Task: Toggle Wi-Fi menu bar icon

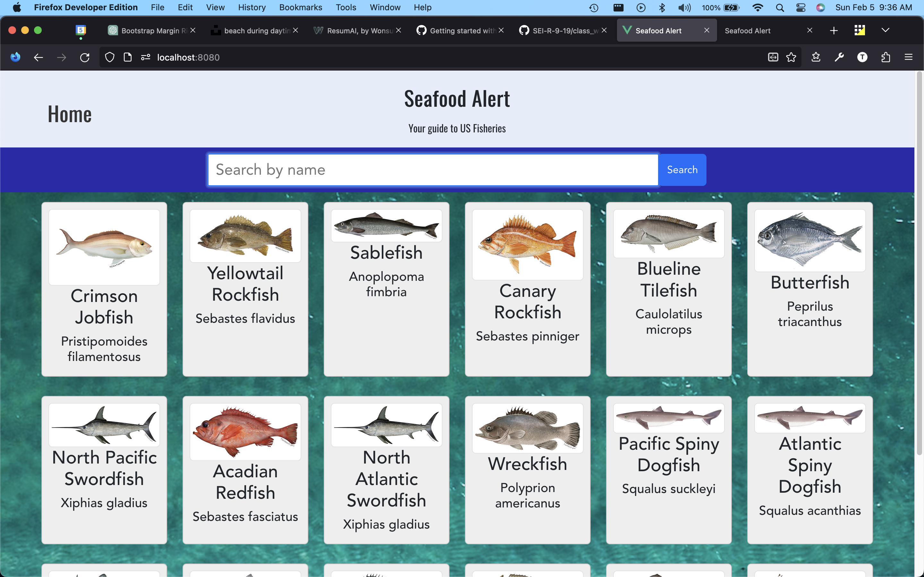Action: [x=757, y=8]
